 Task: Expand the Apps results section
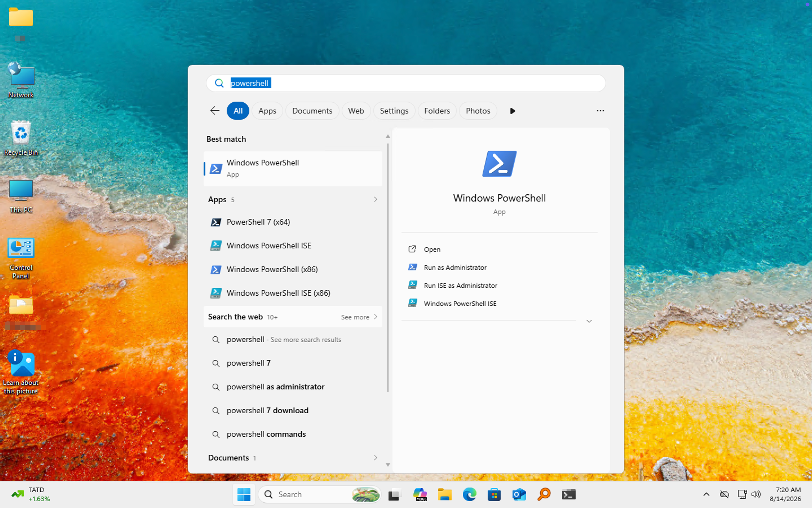(x=293, y=199)
